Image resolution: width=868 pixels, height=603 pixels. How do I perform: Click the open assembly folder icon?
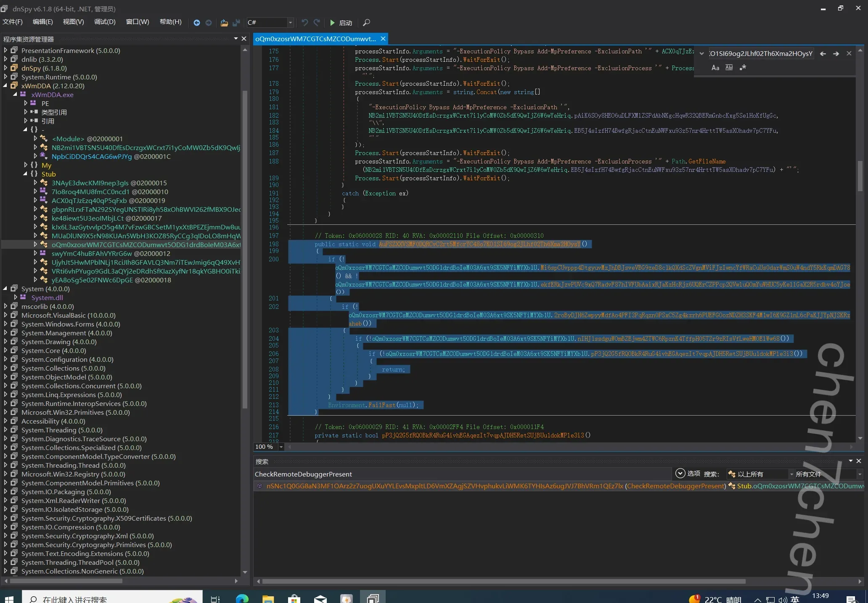click(x=224, y=23)
